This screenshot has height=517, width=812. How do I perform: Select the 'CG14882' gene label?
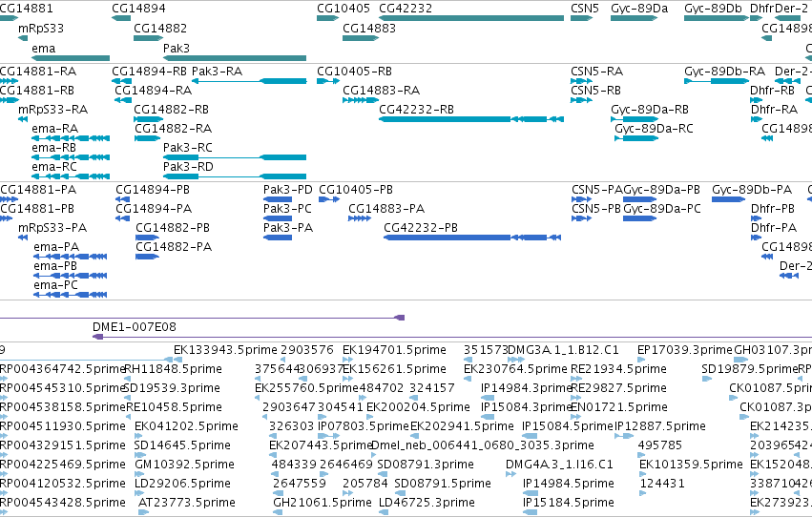tap(160, 29)
